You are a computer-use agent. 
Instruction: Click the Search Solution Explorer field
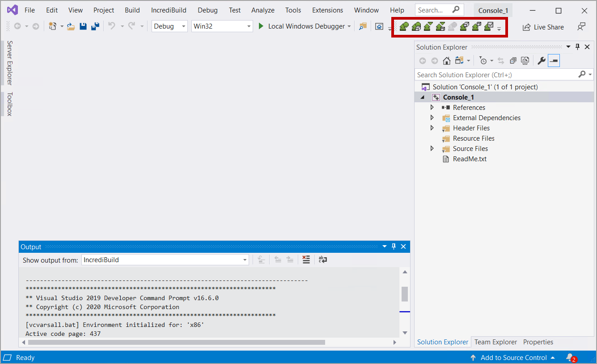495,75
